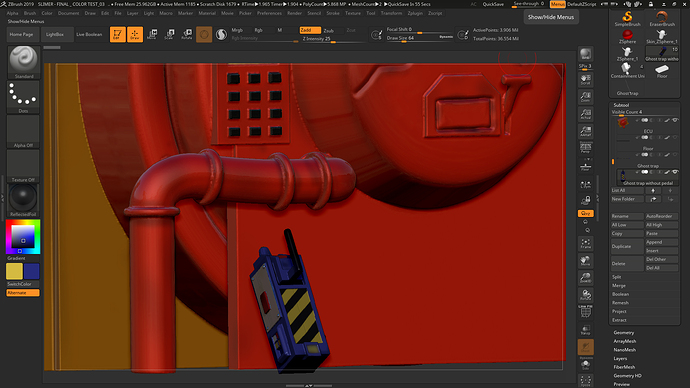The height and width of the screenshot is (388, 690).
Task: Open the Alpha Off selector
Action: pyautogui.click(x=23, y=132)
